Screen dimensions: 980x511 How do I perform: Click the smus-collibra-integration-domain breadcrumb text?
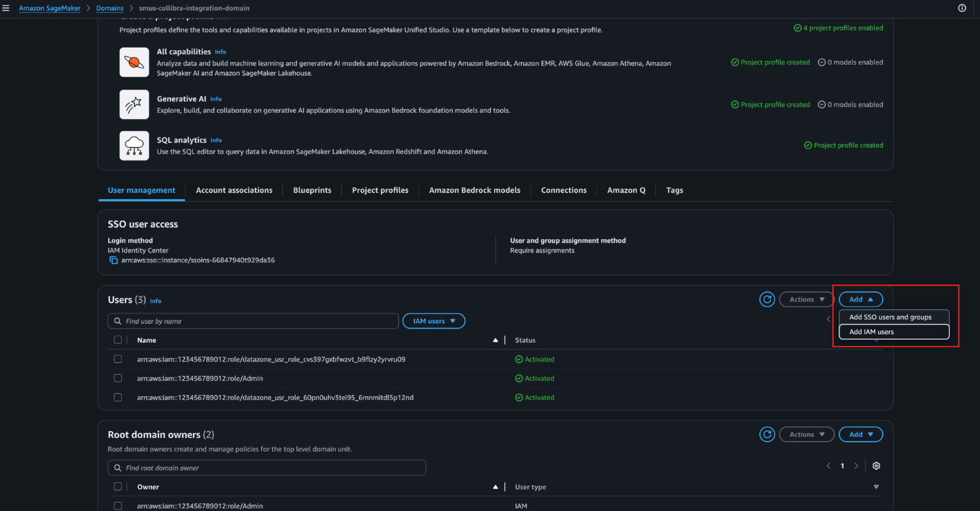tap(194, 8)
